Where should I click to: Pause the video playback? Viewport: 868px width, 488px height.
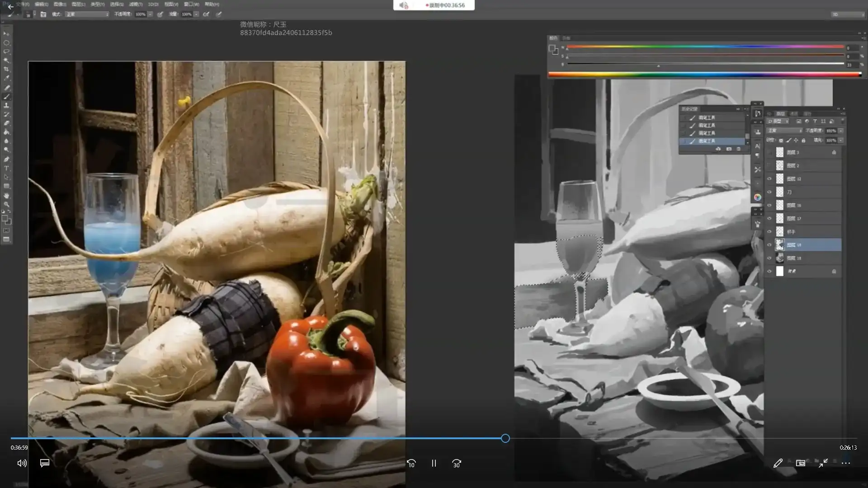coord(434,463)
